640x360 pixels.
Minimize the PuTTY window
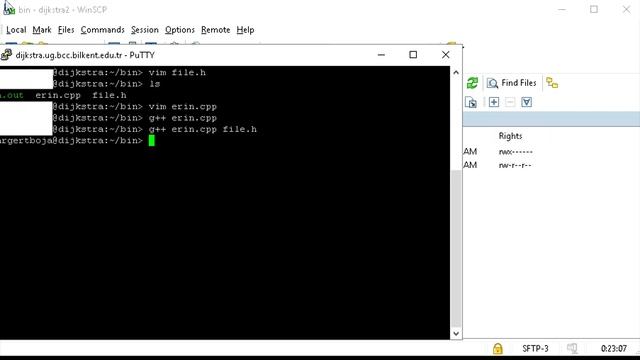point(381,55)
